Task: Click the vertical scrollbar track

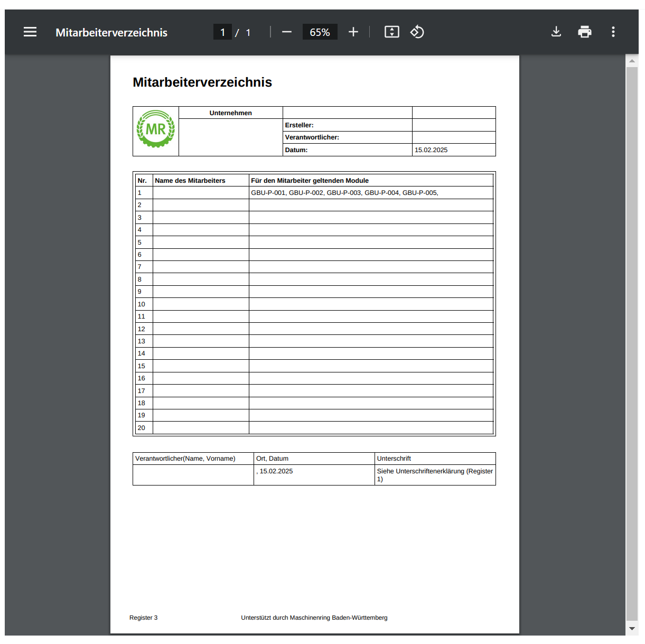Action: (x=632, y=343)
